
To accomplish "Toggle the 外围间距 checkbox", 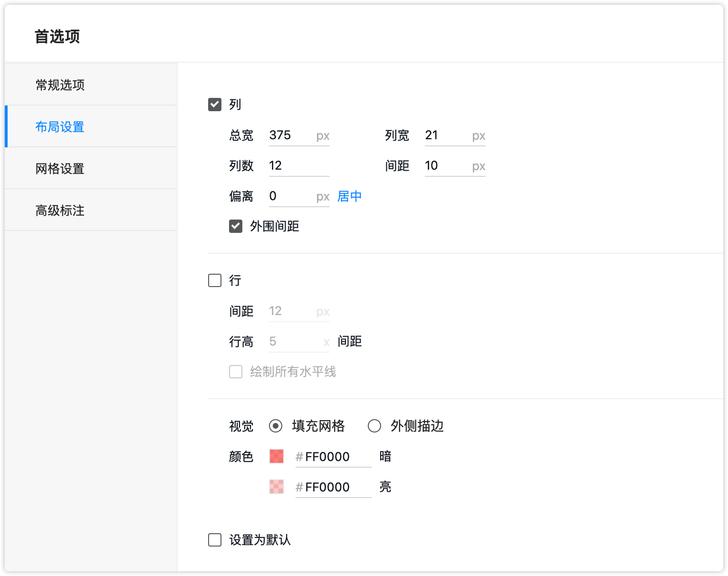I will 236,226.
